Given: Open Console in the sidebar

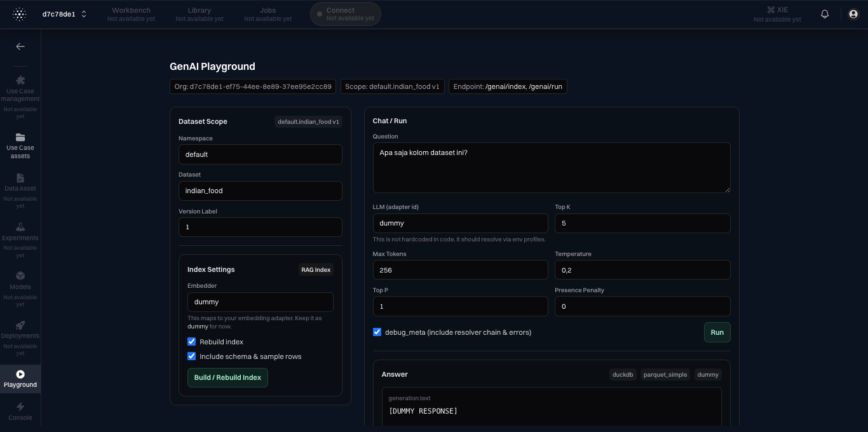Looking at the screenshot, I should click(x=20, y=411).
